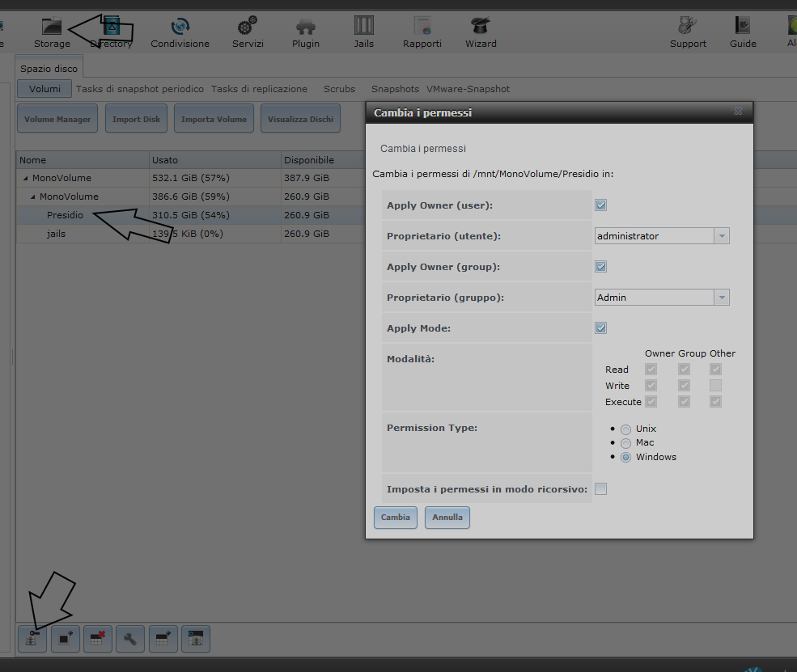Select Unix permission type

pyautogui.click(x=625, y=429)
